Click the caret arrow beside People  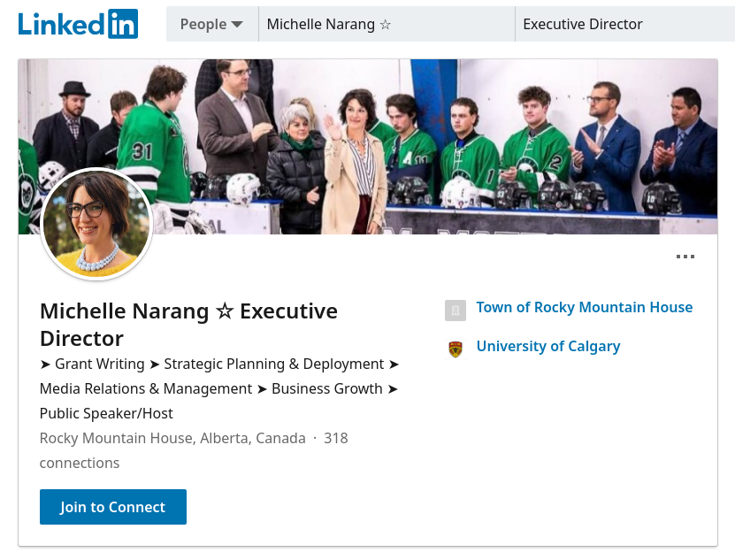(237, 25)
